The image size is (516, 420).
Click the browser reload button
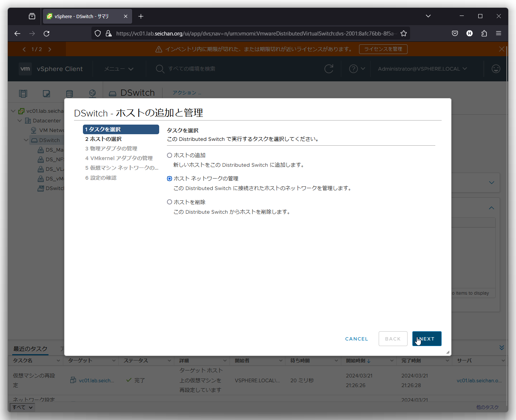pyautogui.click(x=47, y=34)
